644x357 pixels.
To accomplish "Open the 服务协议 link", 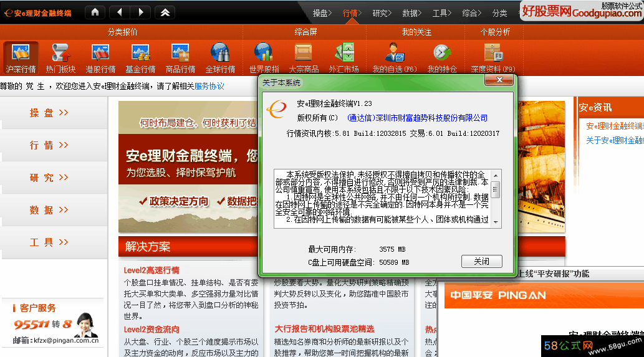I will (x=209, y=86).
